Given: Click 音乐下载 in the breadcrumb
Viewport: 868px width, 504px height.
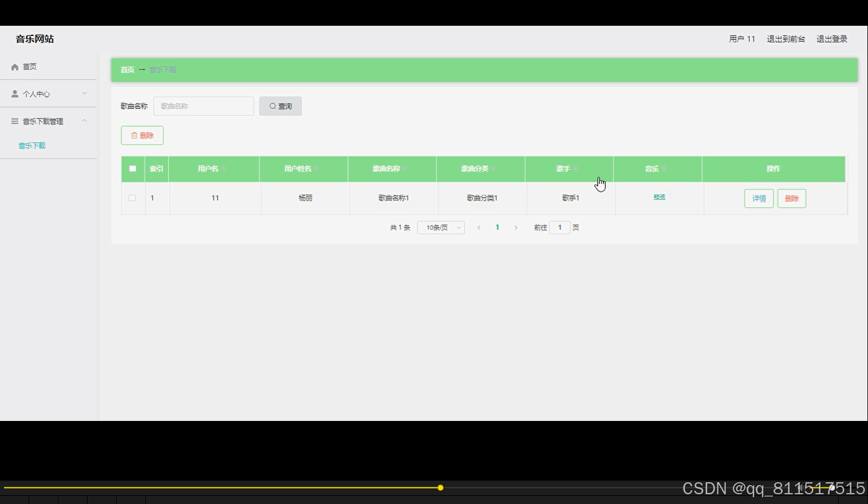Looking at the screenshot, I should tap(163, 70).
